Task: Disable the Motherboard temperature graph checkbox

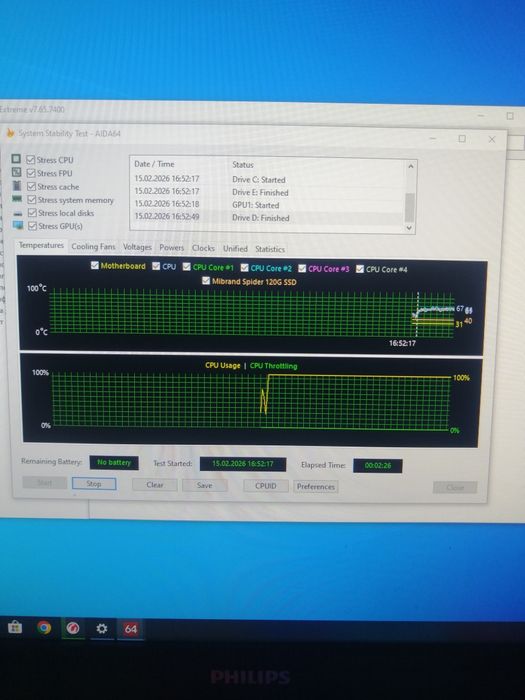Action: [95, 265]
